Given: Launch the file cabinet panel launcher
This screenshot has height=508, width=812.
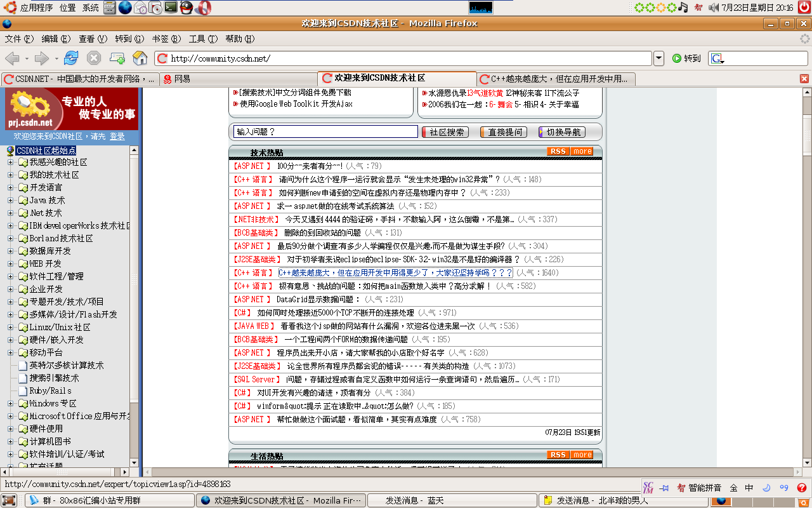Looking at the screenshot, I should 110,8.
